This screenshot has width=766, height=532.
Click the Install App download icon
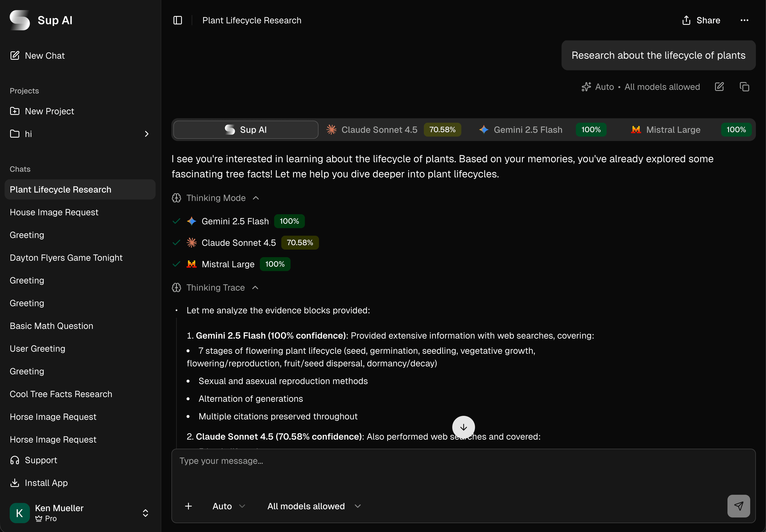click(15, 483)
